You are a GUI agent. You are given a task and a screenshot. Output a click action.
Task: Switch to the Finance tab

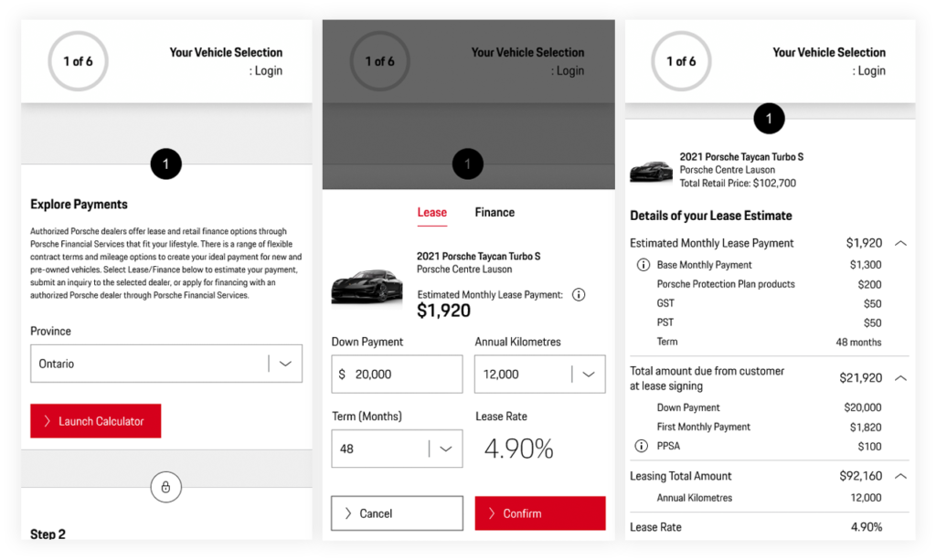coord(495,213)
